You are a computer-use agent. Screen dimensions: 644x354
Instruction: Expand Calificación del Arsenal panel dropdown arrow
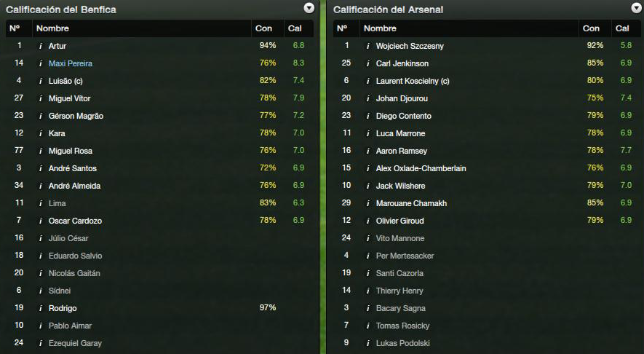point(636,8)
